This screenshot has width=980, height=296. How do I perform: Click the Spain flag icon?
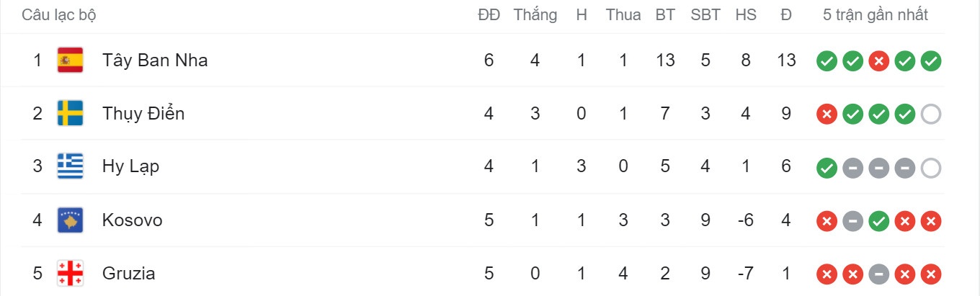click(70, 60)
